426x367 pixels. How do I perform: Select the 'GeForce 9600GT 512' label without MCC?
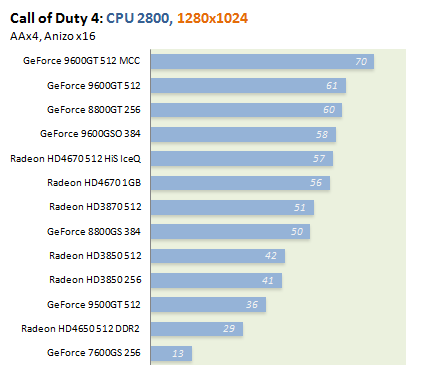click(x=94, y=86)
